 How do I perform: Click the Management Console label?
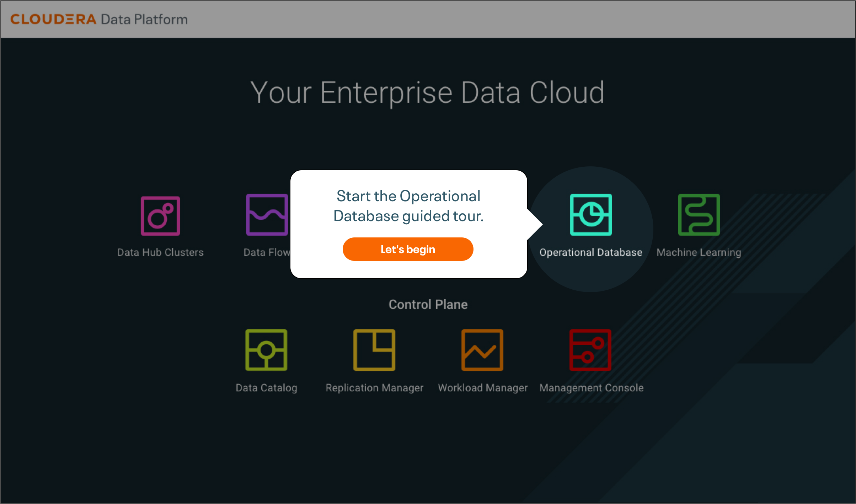(591, 387)
